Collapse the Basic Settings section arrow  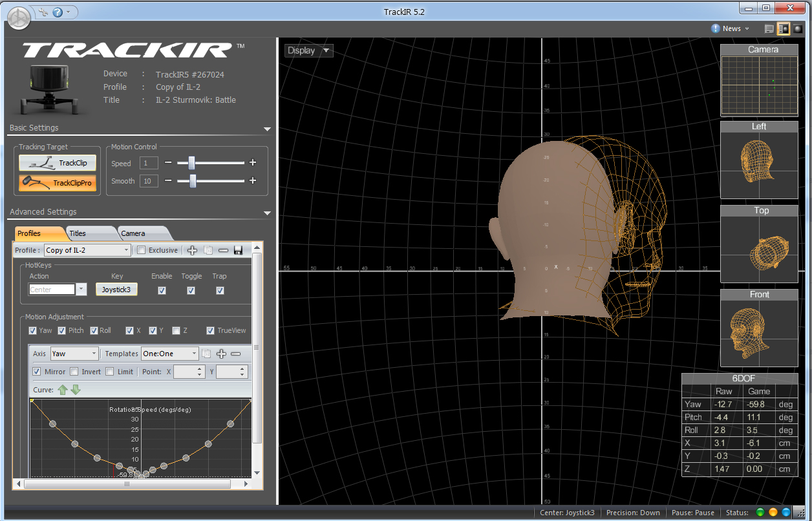point(268,129)
